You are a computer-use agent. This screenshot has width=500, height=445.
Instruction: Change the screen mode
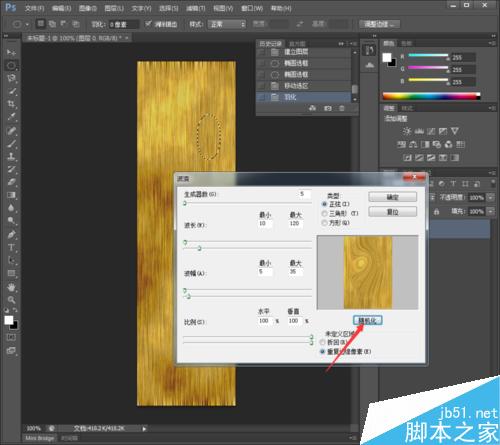click(11, 351)
